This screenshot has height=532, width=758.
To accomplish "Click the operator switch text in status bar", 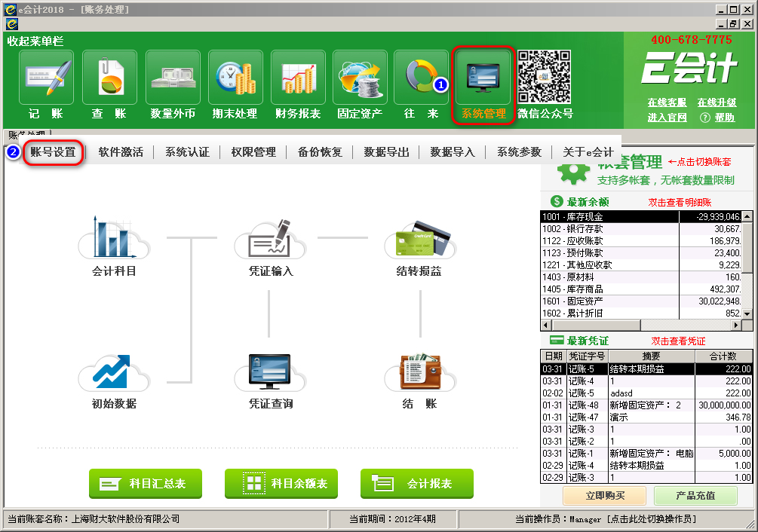I will click(x=652, y=519).
